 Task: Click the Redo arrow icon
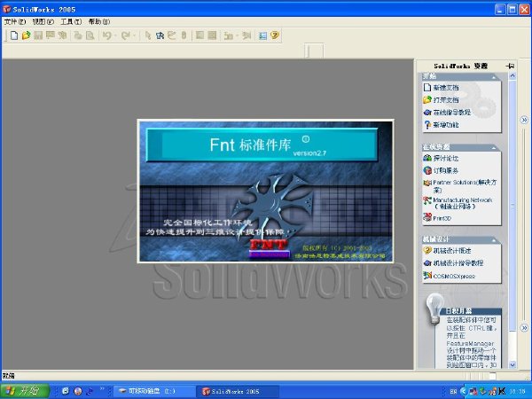pos(125,35)
